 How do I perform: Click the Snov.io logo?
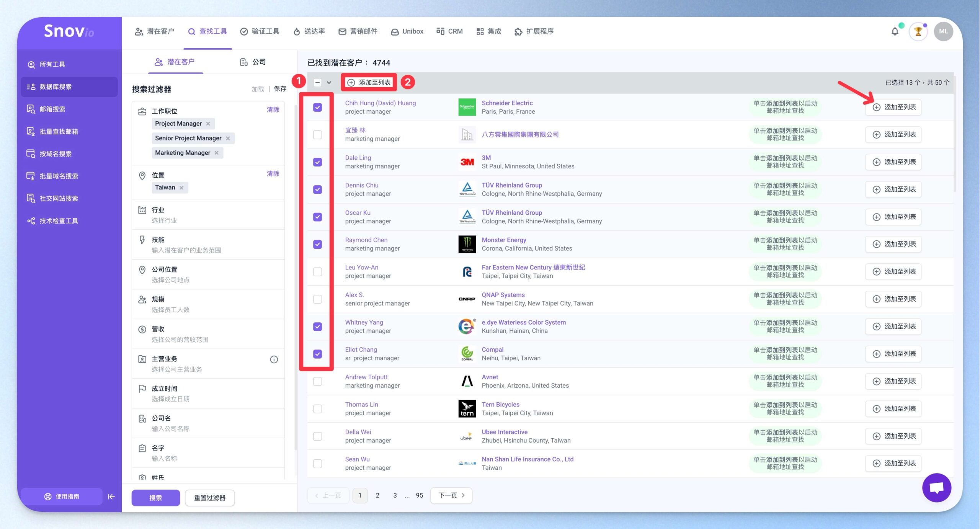pos(69,31)
